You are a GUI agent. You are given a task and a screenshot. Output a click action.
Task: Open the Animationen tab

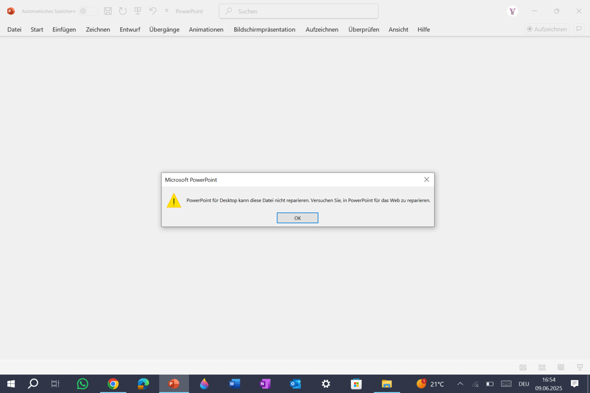pyautogui.click(x=206, y=29)
